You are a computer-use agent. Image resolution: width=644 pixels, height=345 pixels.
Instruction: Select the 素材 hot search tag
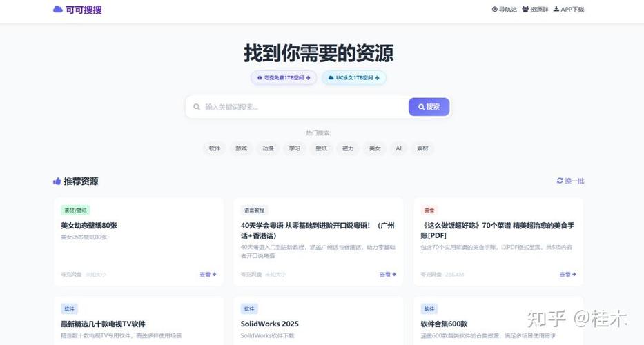click(422, 148)
